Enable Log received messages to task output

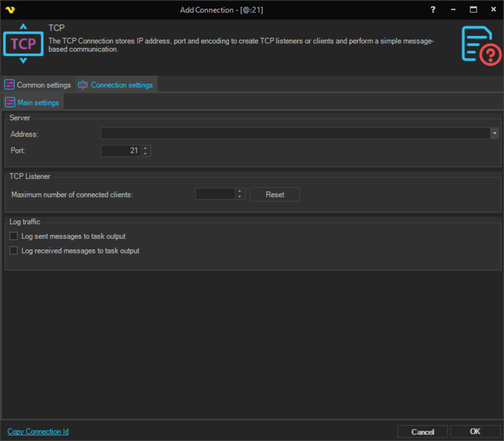pos(14,250)
